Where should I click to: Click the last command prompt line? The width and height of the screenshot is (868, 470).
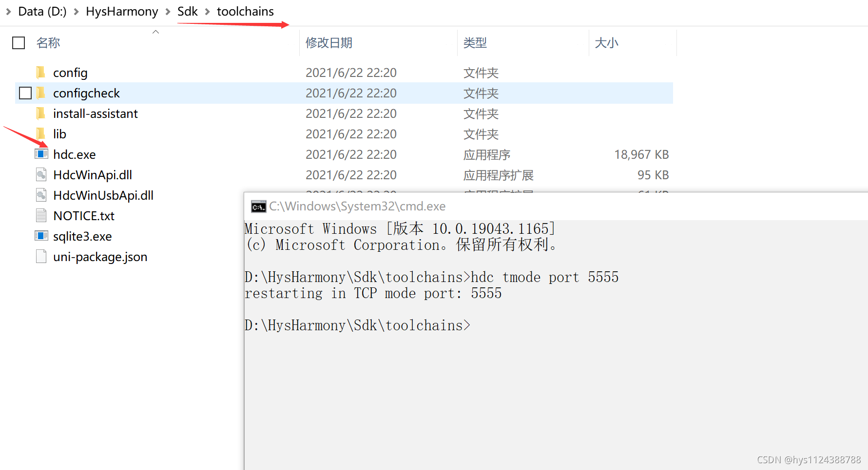point(358,325)
